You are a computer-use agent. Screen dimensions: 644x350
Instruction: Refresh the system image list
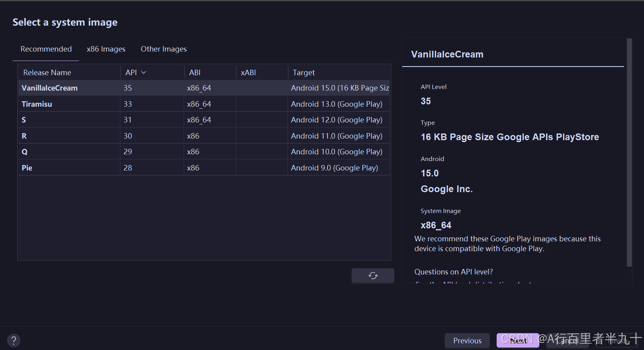373,276
